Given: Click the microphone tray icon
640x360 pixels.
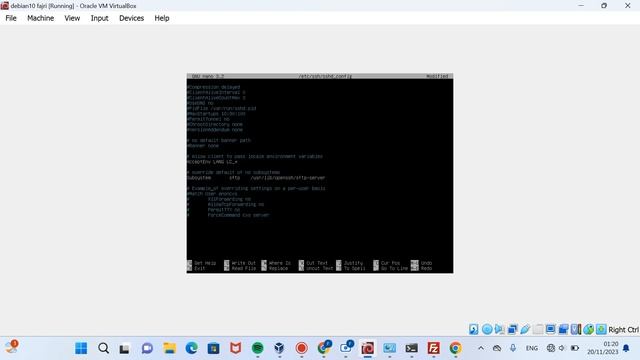Looking at the screenshot, I should click(x=513, y=348).
